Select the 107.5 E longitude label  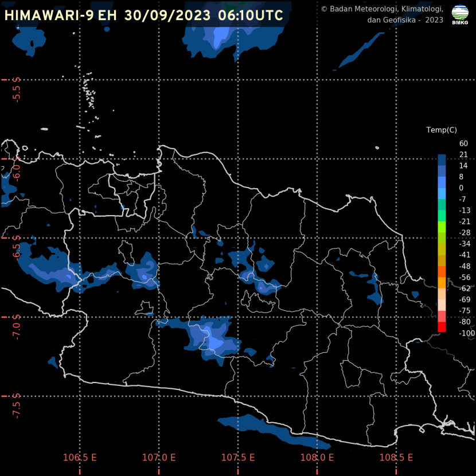[x=238, y=458]
